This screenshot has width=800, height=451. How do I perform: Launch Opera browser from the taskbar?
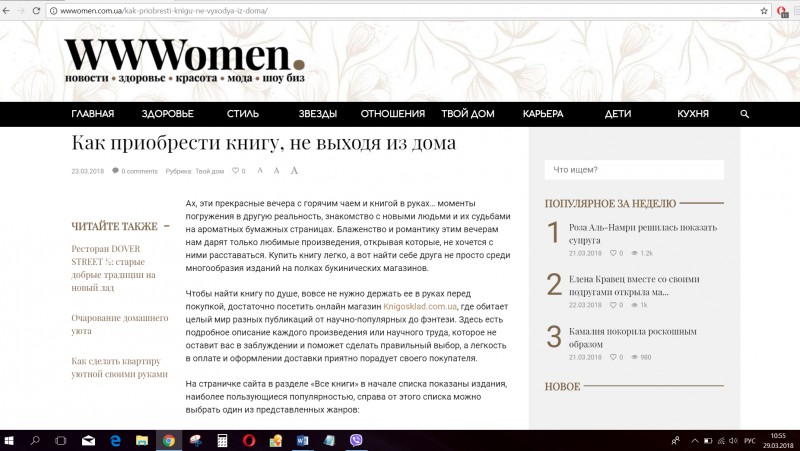(249, 440)
